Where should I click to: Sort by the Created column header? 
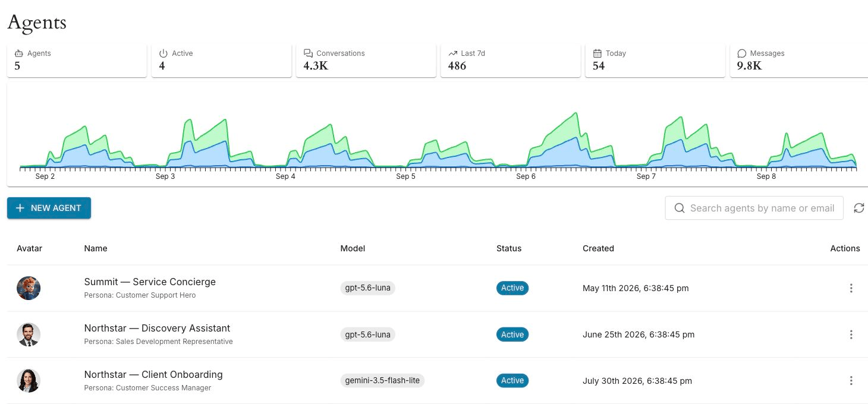coord(598,248)
